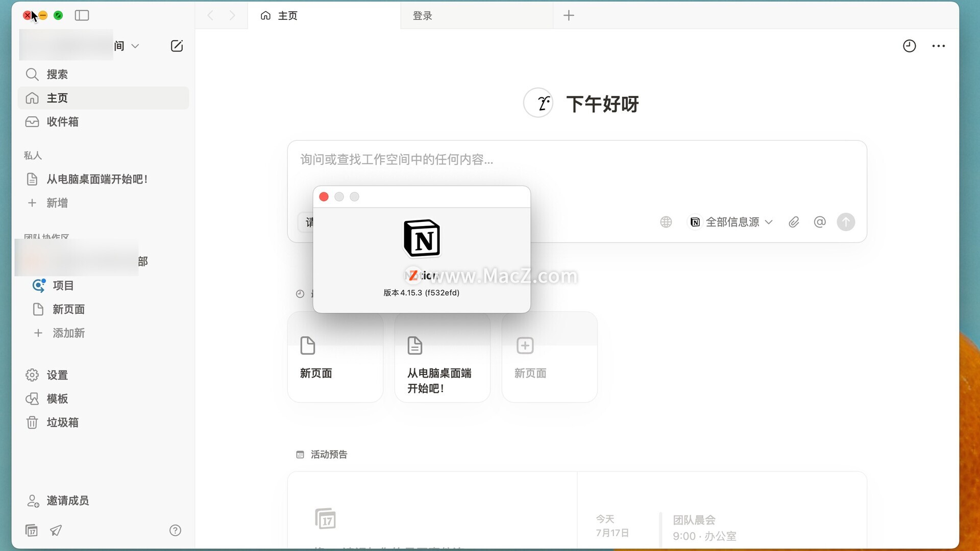Open the help question mark icon
980x551 pixels.
tap(175, 531)
